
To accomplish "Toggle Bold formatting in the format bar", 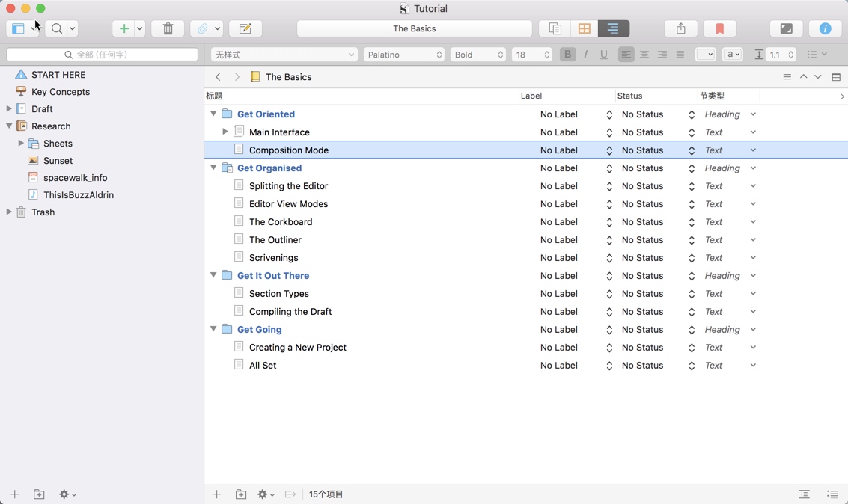I will pyautogui.click(x=567, y=54).
